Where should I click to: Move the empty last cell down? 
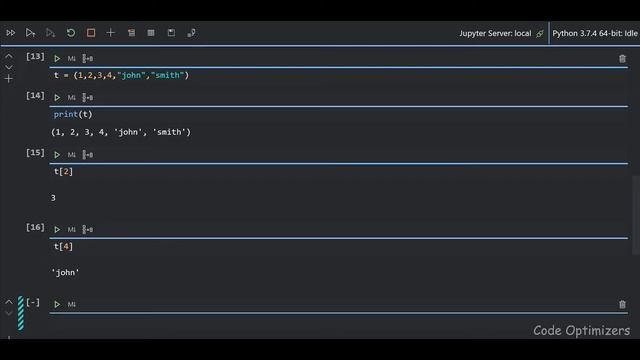(x=9, y=313)
